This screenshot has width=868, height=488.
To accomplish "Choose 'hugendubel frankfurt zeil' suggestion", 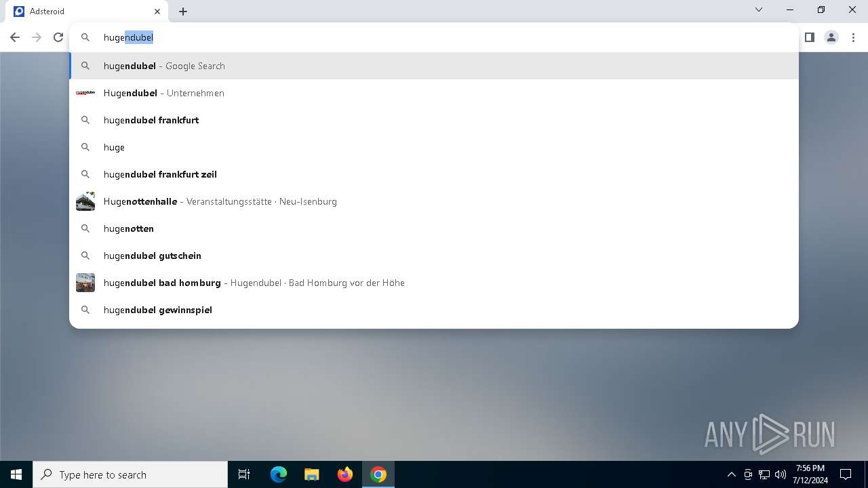I will 434,174.
